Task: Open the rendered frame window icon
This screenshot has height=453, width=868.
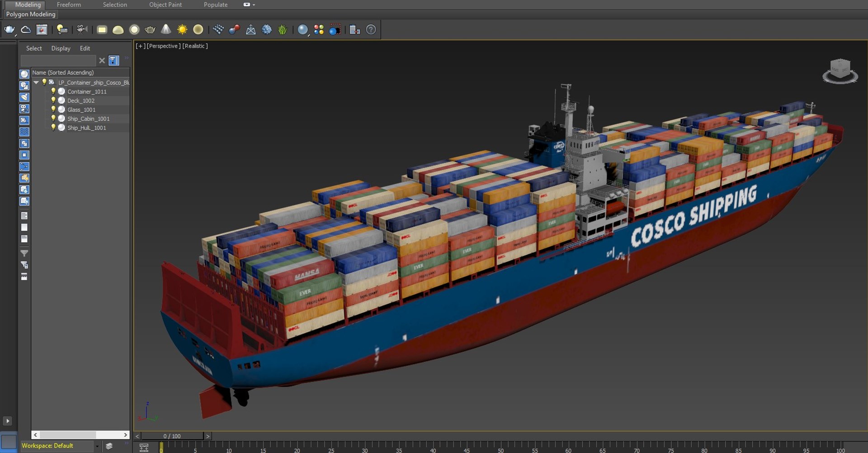Action: pyautogui.click(x=42, y=30)
